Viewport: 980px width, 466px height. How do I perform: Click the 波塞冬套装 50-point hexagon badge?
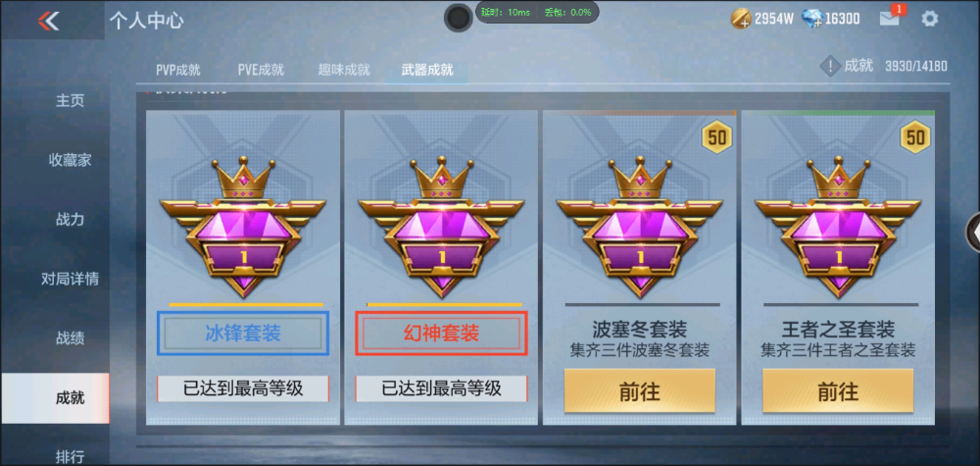[717, 137]
